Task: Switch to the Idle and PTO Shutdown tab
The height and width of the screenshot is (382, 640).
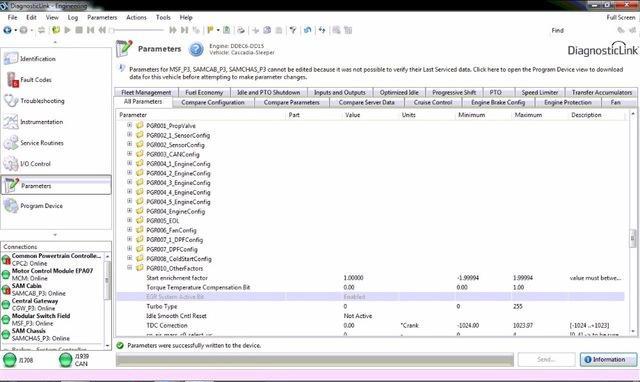Action: [269, 92]
